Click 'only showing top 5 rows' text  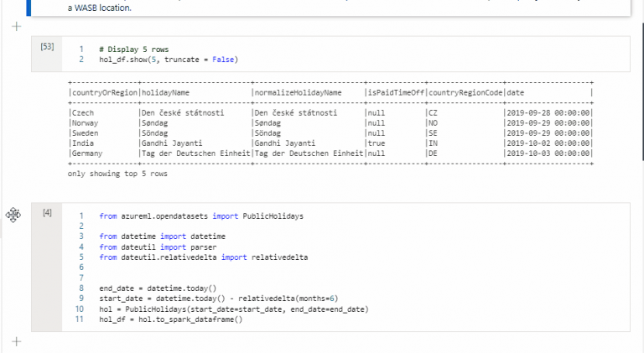117,174
